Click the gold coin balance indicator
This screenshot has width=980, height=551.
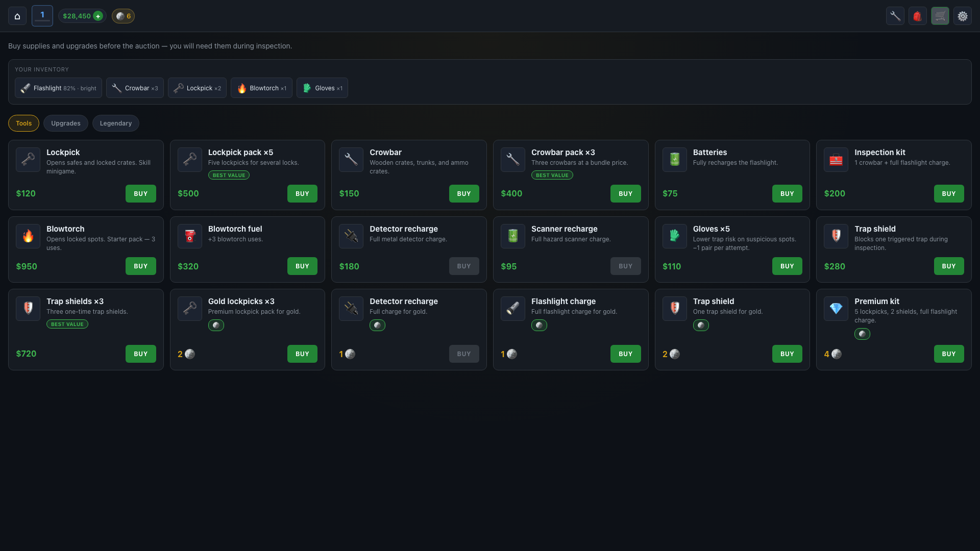tap(123, 16)
